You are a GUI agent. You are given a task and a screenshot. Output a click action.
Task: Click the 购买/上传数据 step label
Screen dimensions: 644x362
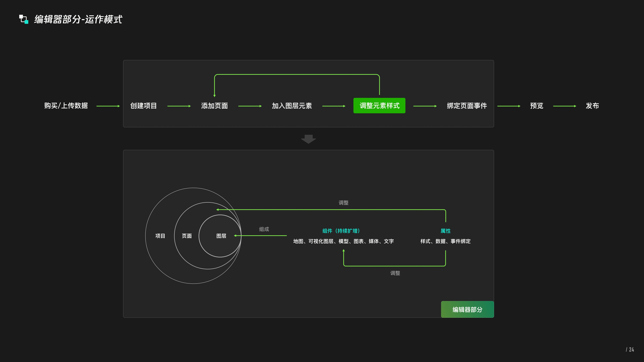tap(66, 106)
